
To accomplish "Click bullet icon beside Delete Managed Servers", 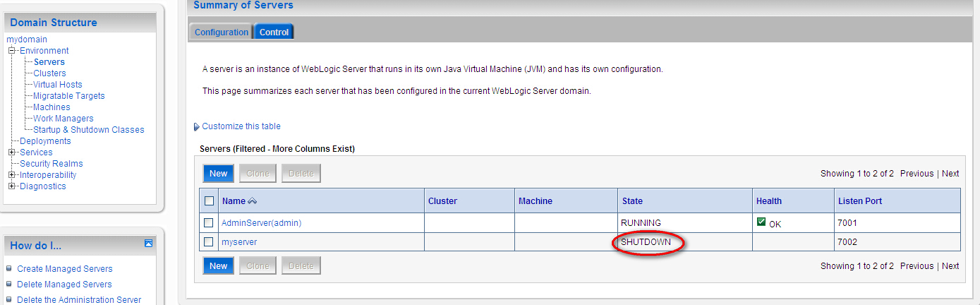I will click(x=9, y=285).
